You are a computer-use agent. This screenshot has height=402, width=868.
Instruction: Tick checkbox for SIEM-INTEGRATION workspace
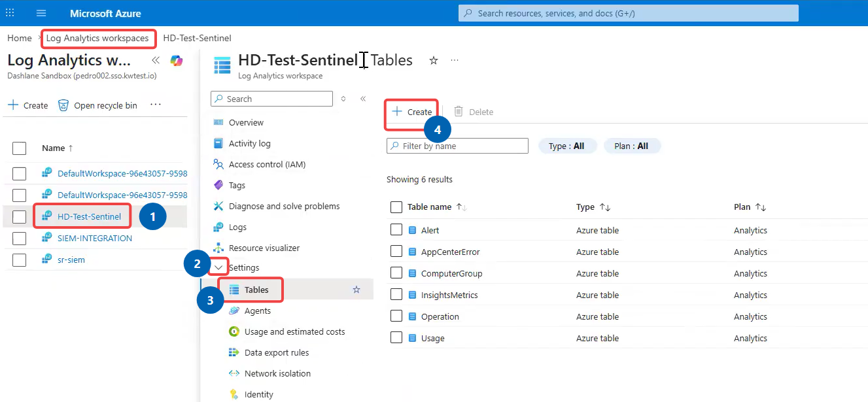(20, 238)
